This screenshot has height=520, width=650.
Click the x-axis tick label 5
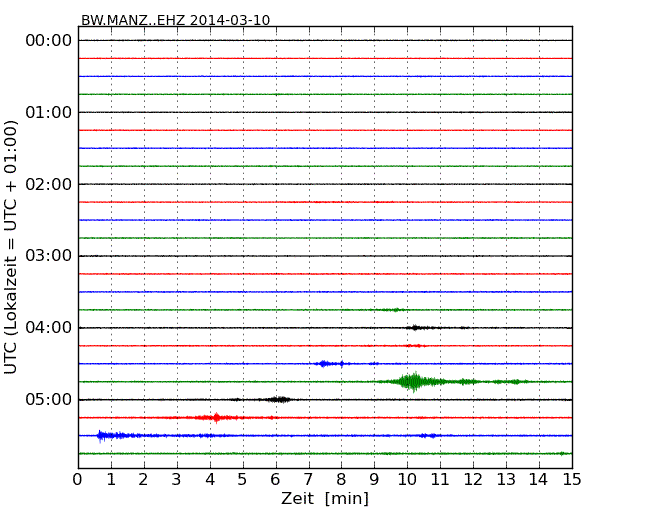point(243,480)
